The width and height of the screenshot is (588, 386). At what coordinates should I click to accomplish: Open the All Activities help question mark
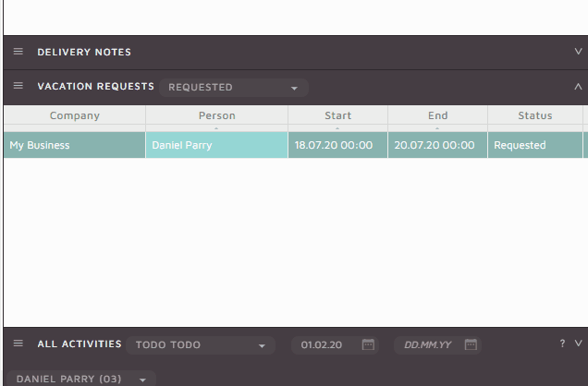click(x=562, y=344)
